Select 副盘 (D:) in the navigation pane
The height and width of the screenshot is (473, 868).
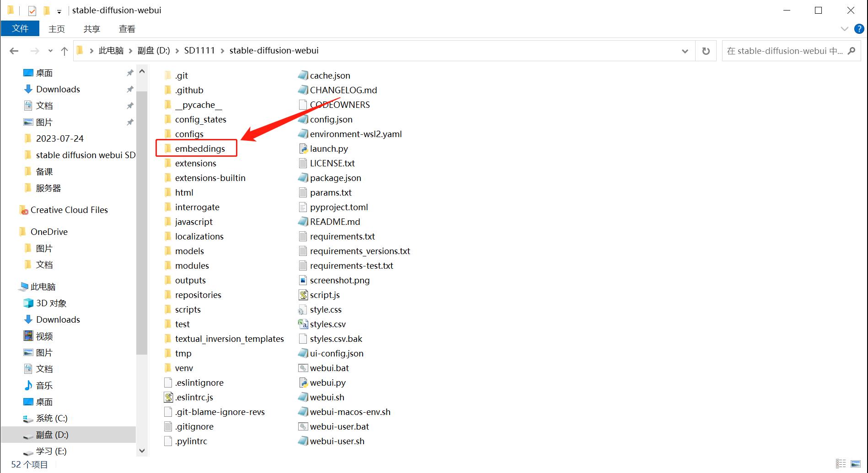(52, 435)
